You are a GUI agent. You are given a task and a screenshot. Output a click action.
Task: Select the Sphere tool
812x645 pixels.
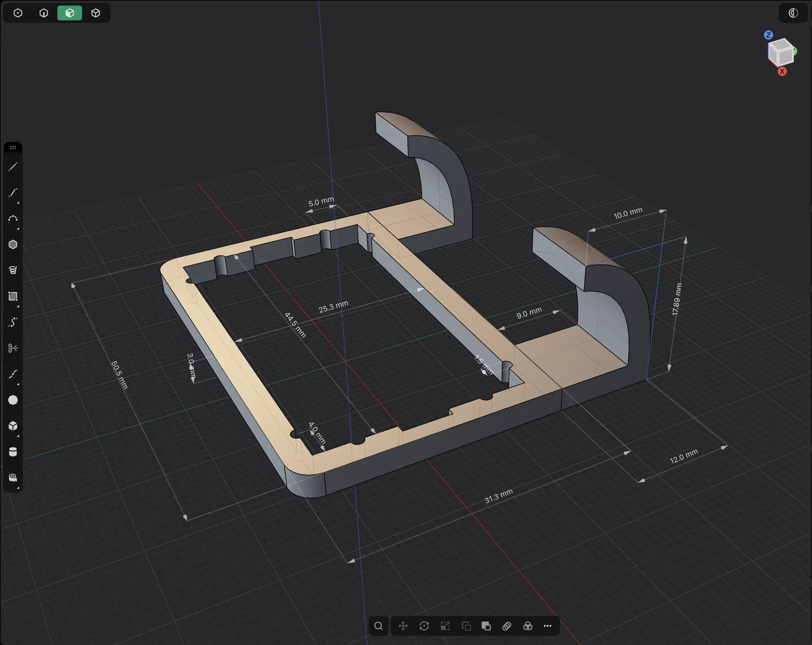(x=13, y=400)
